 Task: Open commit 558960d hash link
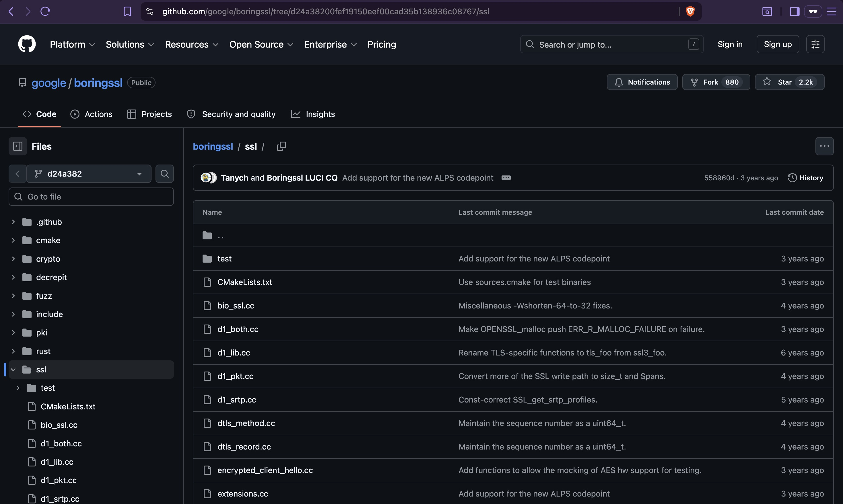pyautogui.click(x=719, y=178)
